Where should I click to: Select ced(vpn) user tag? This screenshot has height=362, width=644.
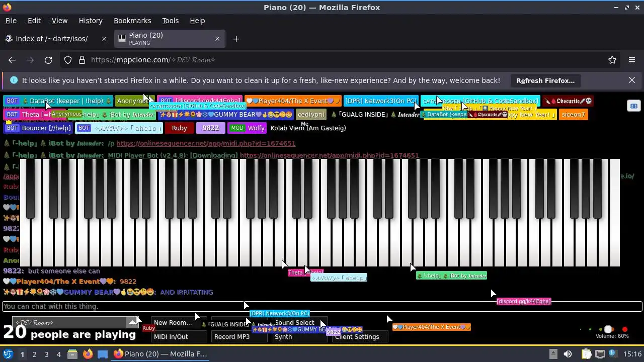311,115
